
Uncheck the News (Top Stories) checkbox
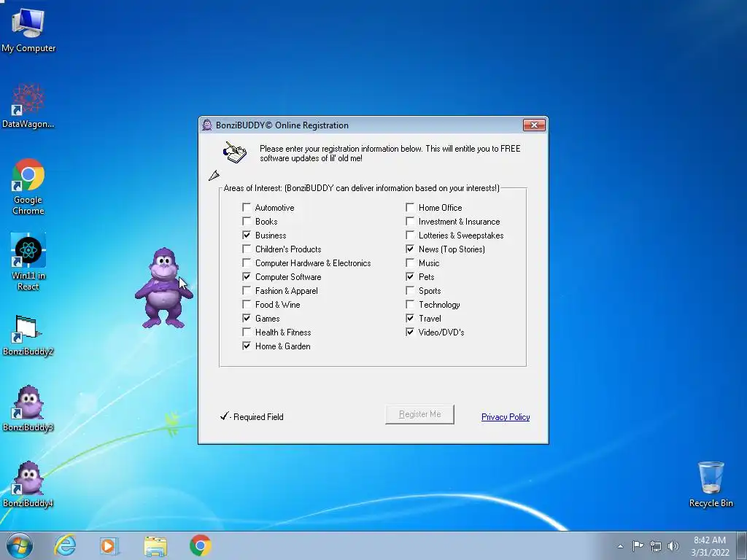tap(410, 249)
